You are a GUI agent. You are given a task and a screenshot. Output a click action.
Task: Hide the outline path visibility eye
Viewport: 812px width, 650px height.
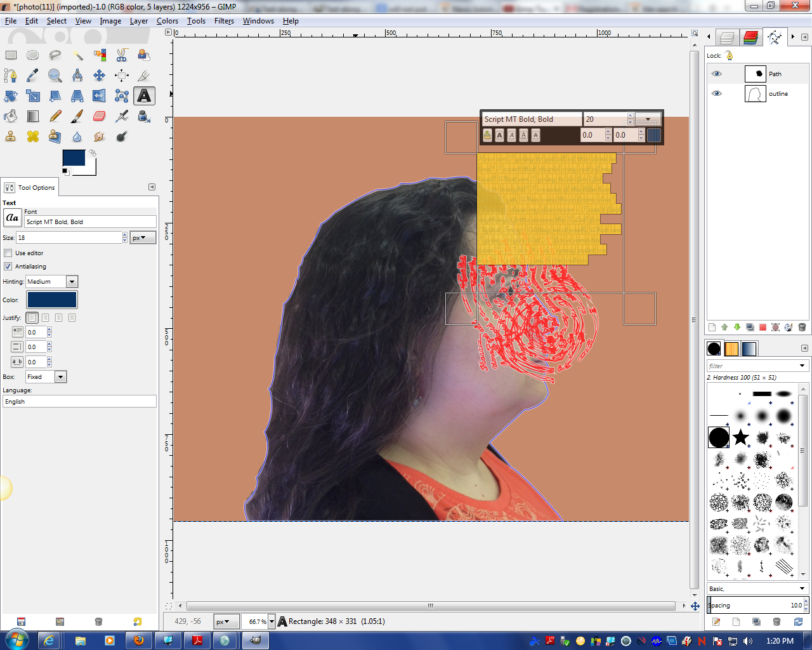tap(717, 93)
